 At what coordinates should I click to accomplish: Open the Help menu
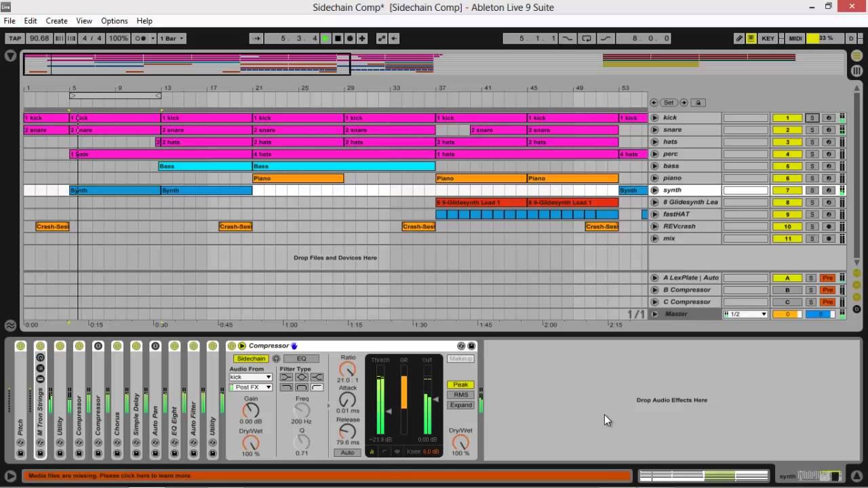pyautogui.click(x=144, y=21)
